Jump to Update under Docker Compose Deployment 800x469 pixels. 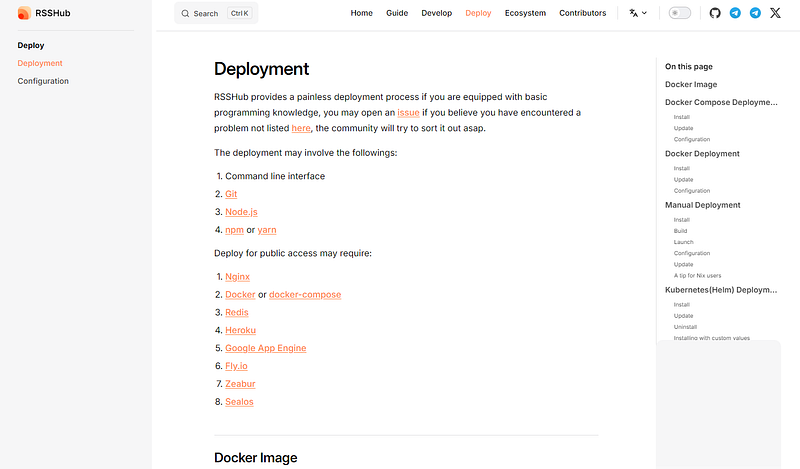[x=683, y=129]
